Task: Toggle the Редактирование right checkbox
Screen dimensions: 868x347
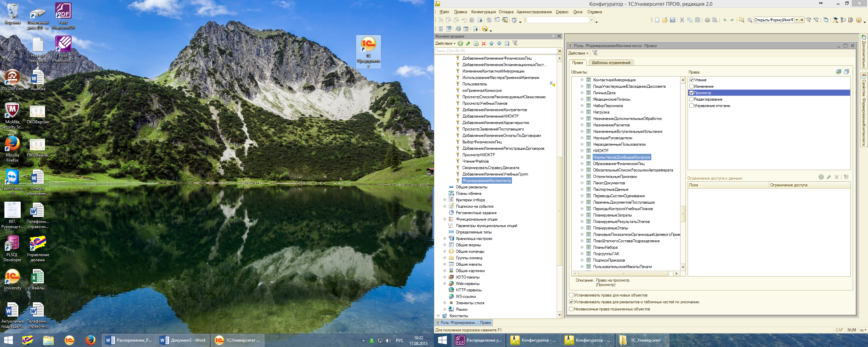Action: 691,99
